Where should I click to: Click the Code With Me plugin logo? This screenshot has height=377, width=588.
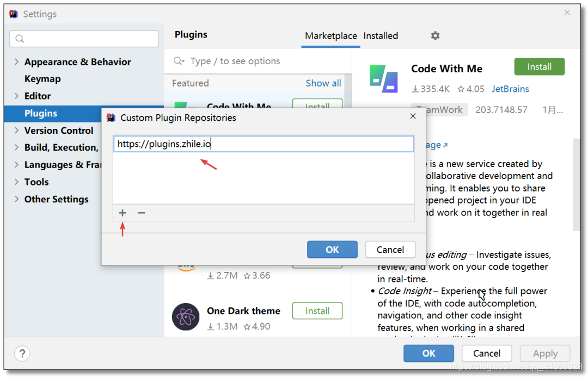pos(384,79)
